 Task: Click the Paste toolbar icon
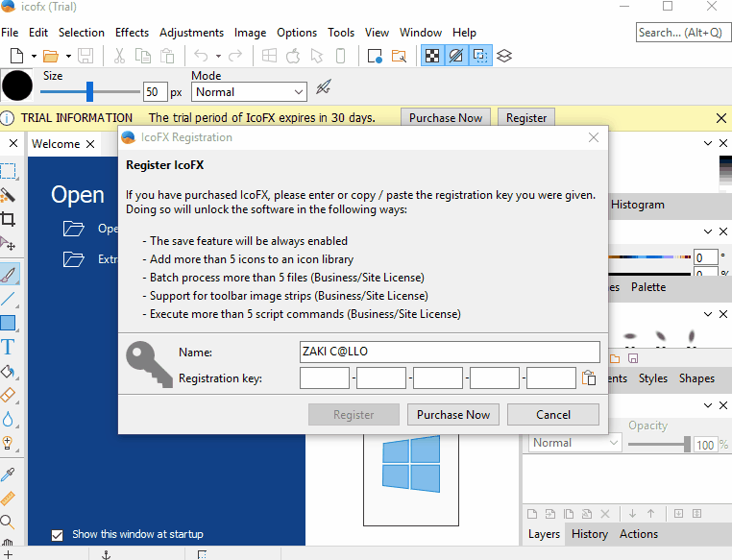coord(167,56)
